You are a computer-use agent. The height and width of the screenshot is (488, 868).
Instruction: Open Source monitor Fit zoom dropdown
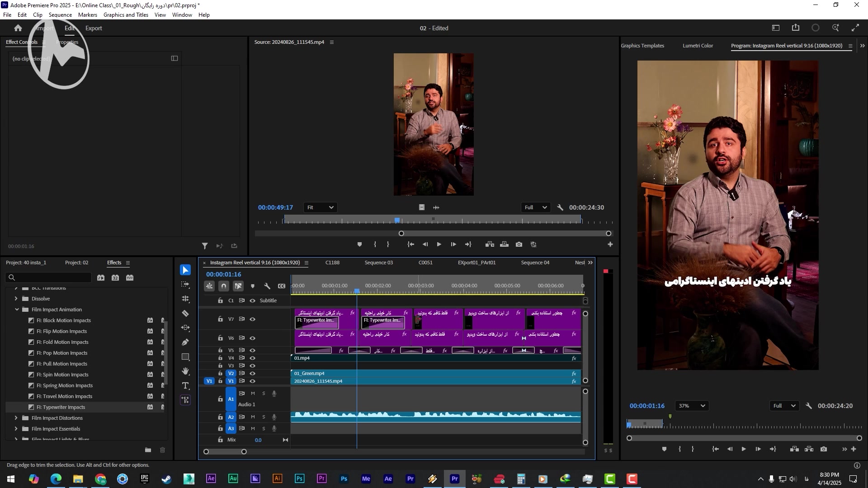pos(320,207)
